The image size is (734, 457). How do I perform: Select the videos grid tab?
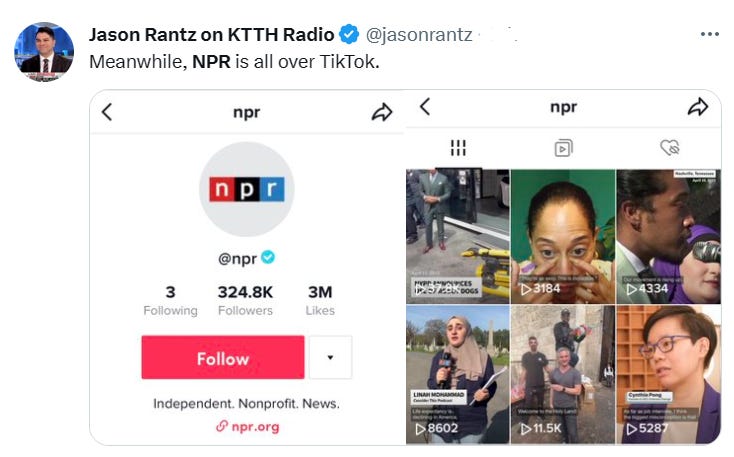click(458, 148)
